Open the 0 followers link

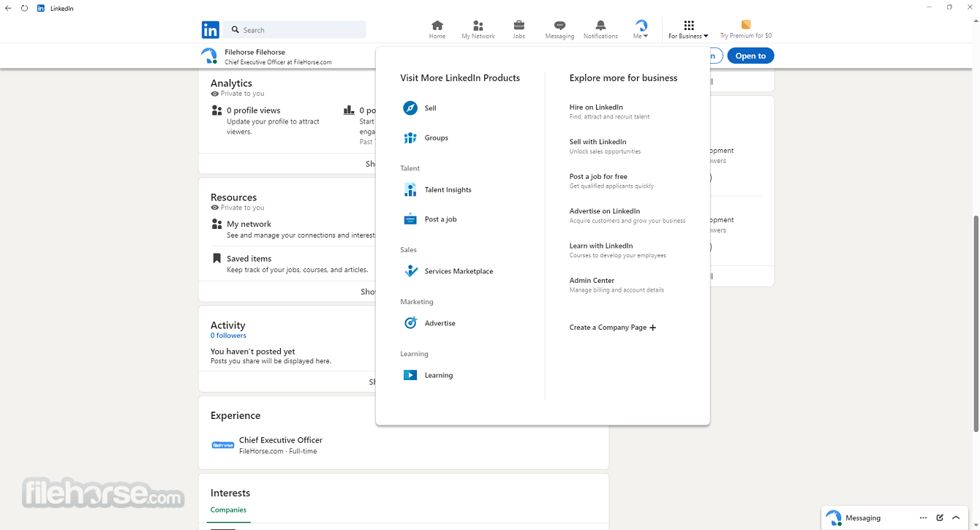click(228, 336)
